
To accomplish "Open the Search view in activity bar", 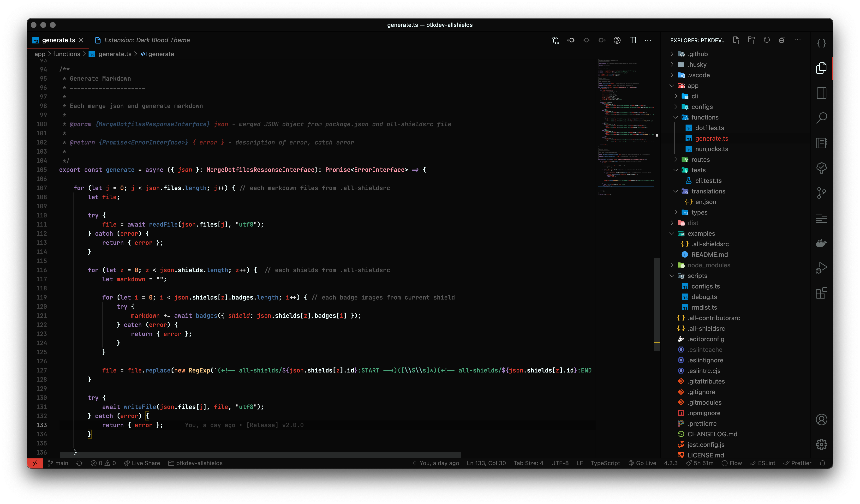I will (x=821, y=118).
